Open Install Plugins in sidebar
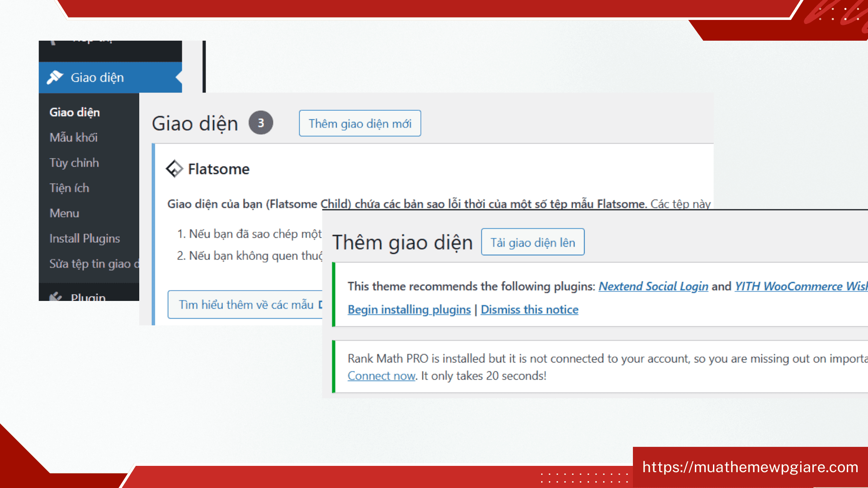The width and height of the screenshot is (868, 488). point(85,239)
